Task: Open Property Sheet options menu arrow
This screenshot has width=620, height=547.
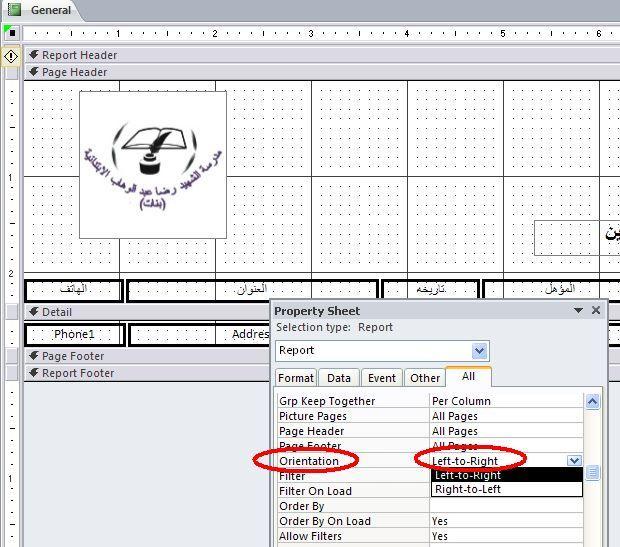Action: click(x=578, y=310)
